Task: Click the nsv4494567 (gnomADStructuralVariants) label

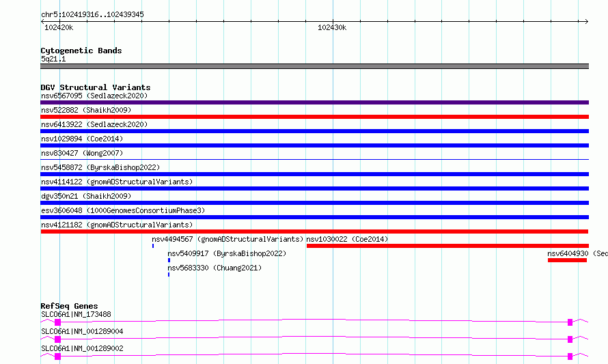Action: click(x=227, y=239)
